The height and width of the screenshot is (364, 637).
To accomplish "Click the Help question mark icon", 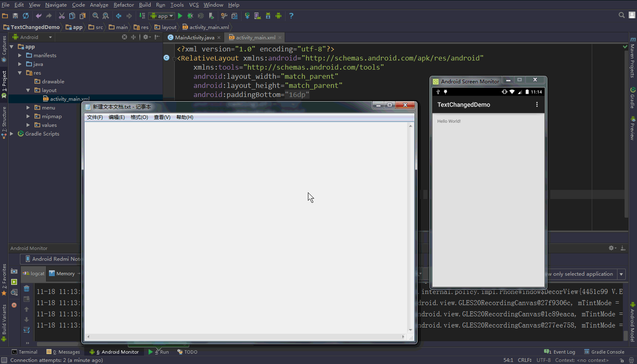I will (291, 16).
